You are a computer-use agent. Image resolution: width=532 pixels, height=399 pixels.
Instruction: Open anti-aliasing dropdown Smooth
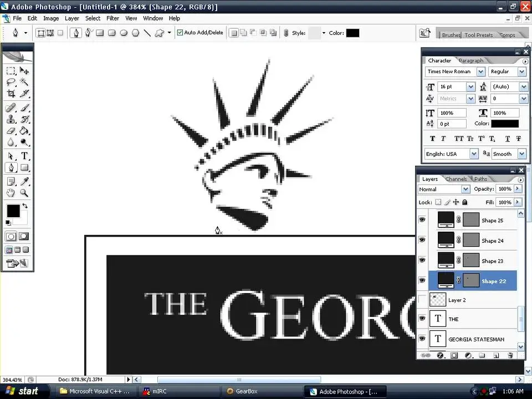click(522, 154)
